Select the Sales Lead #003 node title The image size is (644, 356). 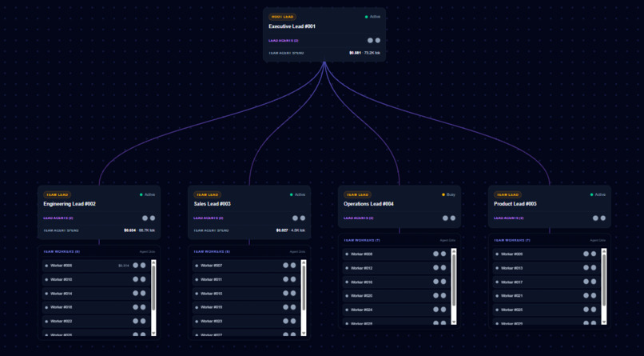click(x=212, y=204)
